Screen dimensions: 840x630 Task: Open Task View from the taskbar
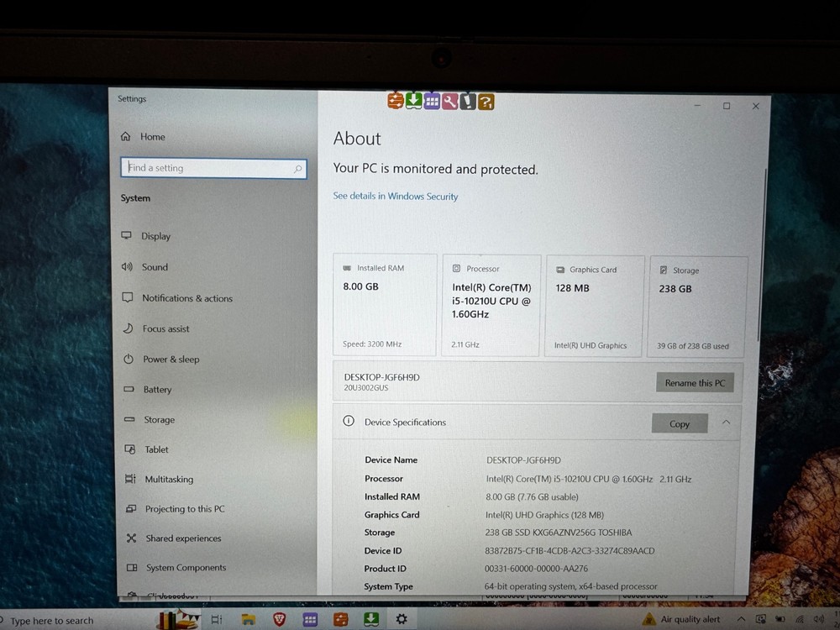217,618
